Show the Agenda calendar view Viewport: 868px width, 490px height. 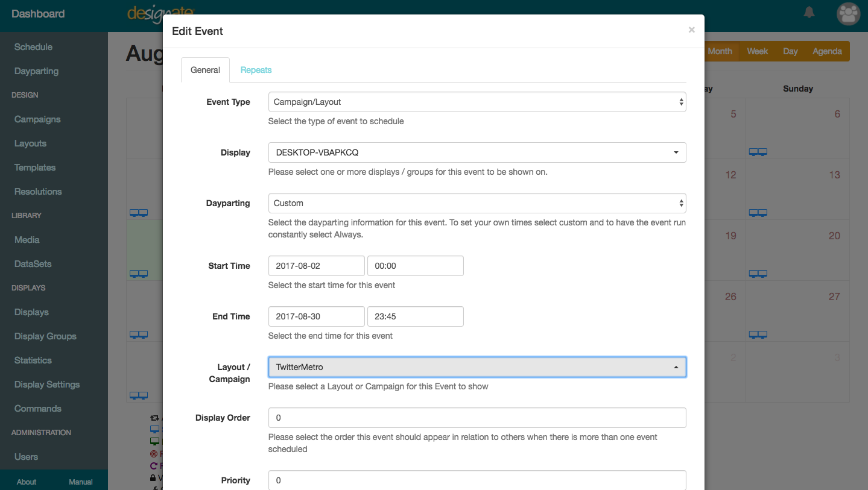click(x=826, y=51)
